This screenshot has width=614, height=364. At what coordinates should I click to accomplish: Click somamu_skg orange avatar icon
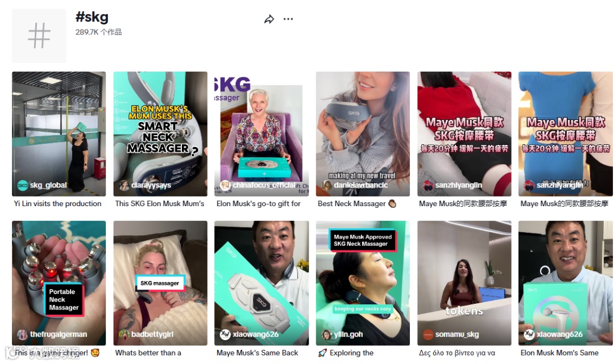pos(428,334)
